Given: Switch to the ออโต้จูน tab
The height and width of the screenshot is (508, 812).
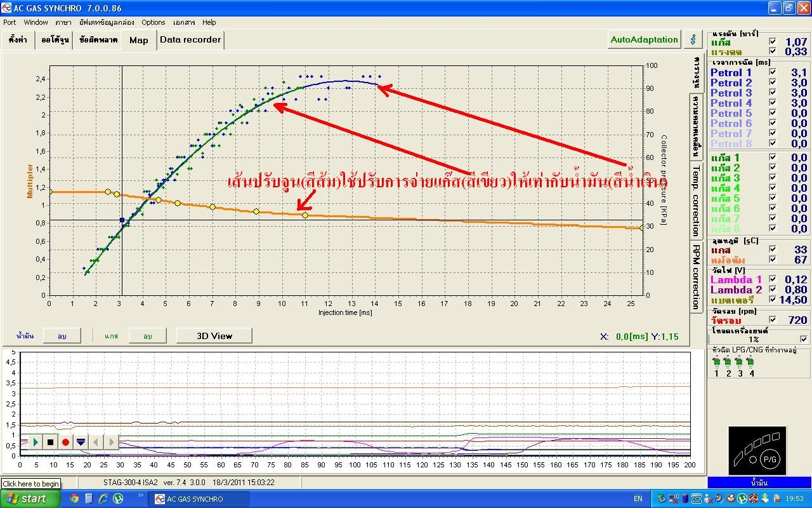Looking at the screenshot, I should pos(55,39).
